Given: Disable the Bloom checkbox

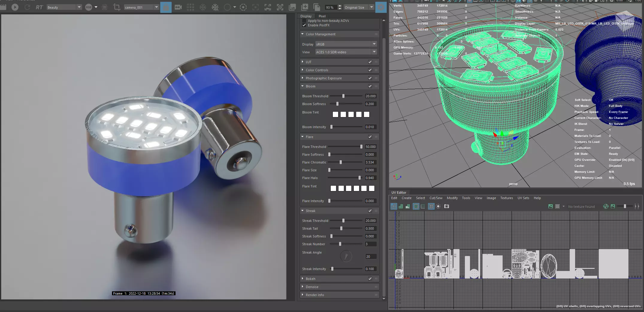Looking at the screenshot, I should click(x=370, y=86).
